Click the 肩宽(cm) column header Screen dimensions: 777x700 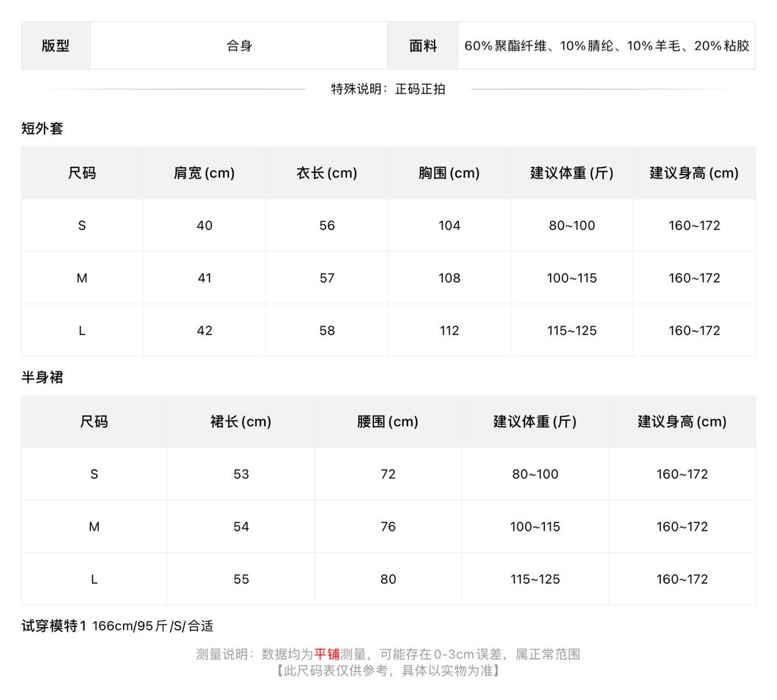coord(204,173)
